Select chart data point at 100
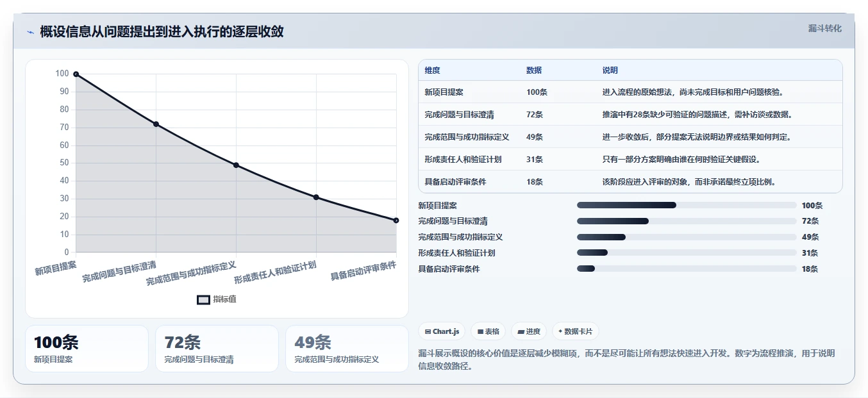 (76, 74)
